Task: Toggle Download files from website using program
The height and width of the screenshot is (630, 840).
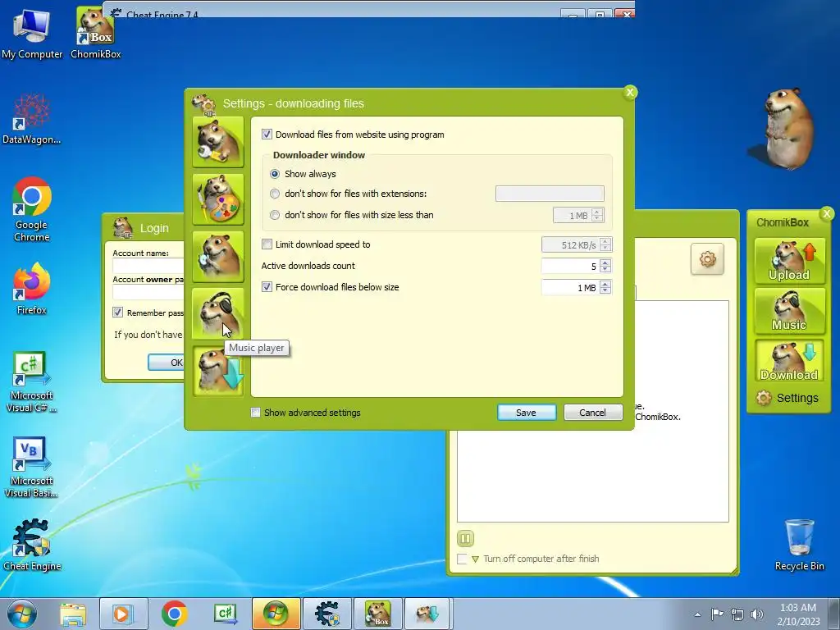Action: click(x=267, y=135)
